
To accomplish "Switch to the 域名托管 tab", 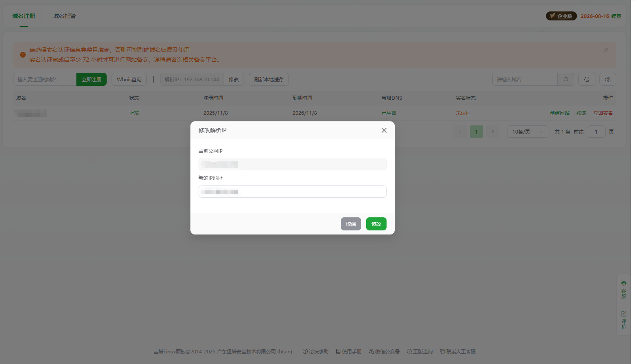I will pos(64,16).
